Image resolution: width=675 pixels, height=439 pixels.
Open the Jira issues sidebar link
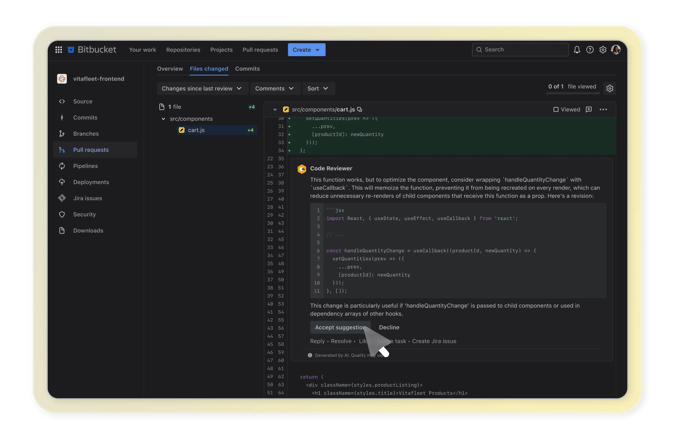point(87,198)
